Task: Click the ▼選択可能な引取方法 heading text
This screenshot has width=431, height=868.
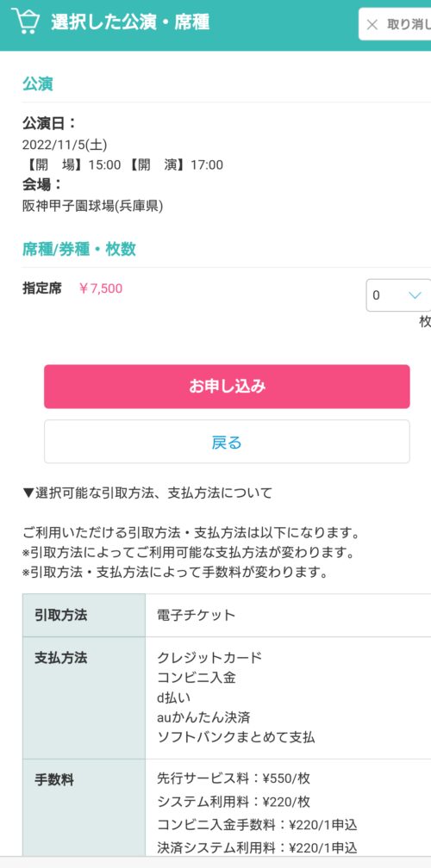Action: pyautogui.click(x=147, y=493)
